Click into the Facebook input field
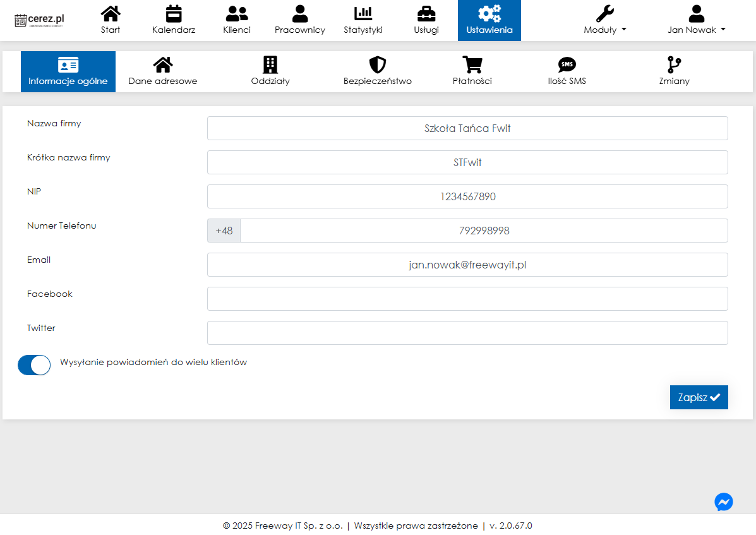Image resolution: width=756 pixels, height=535 pixels. point(467,299)
